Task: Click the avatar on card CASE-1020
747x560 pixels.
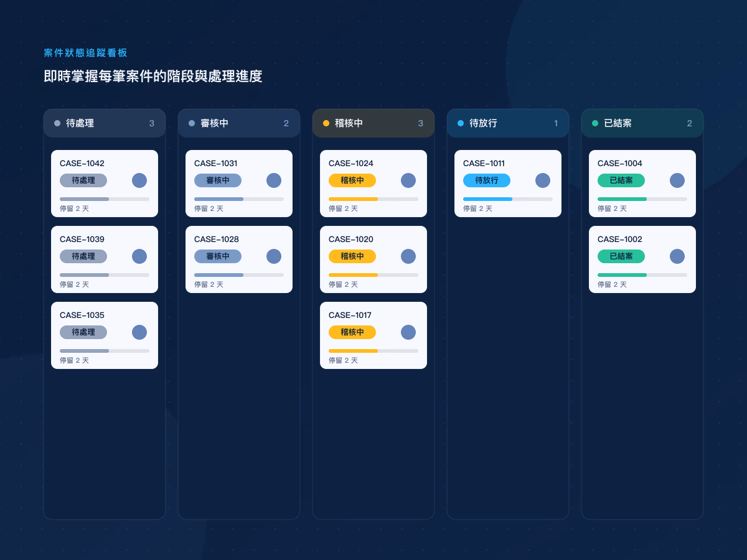Action: pyautogui.click(x=408, y=256)
